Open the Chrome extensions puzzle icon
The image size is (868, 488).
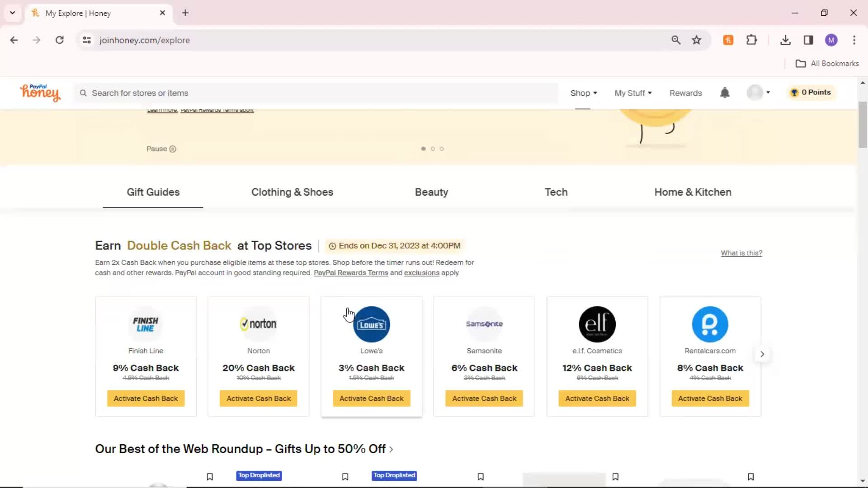[x=751, y=40]
